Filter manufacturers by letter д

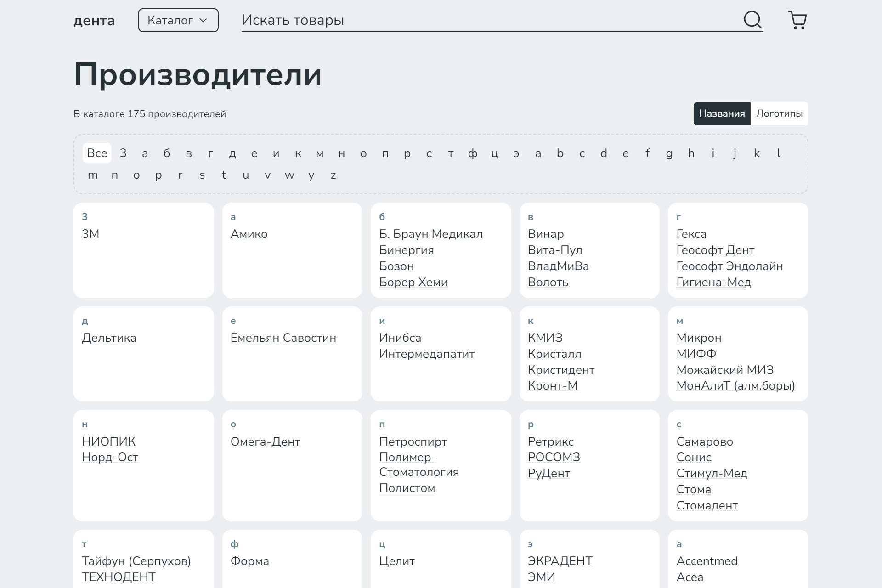point(232,153)
